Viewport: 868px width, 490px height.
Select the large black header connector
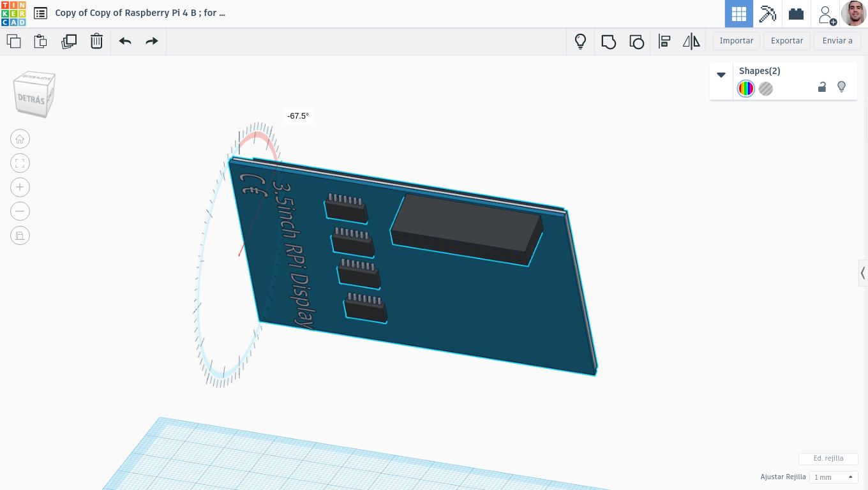click(467, 230)
